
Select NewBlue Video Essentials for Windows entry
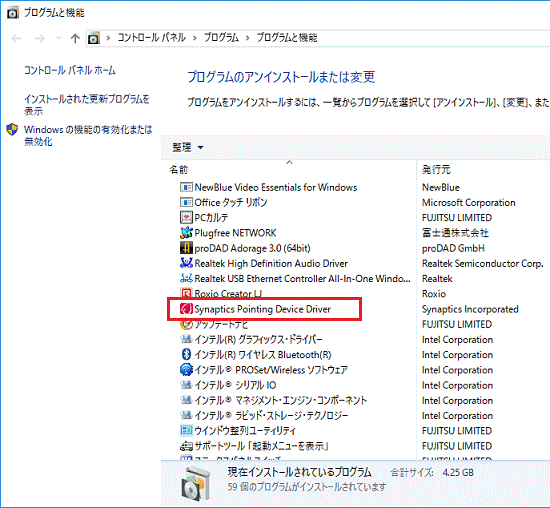[276, 187]
